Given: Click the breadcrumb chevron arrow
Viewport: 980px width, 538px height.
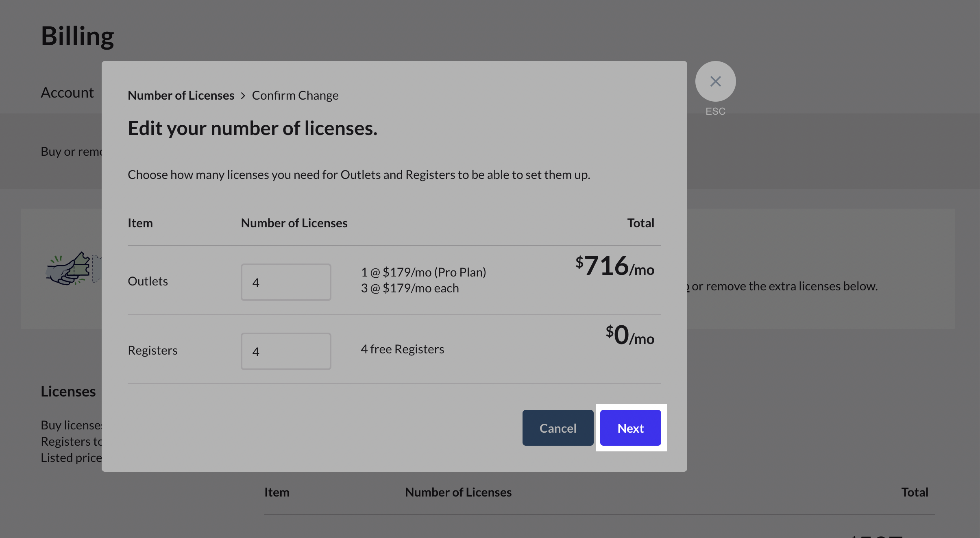Looking at the screenshot, I should click(243, 96).
